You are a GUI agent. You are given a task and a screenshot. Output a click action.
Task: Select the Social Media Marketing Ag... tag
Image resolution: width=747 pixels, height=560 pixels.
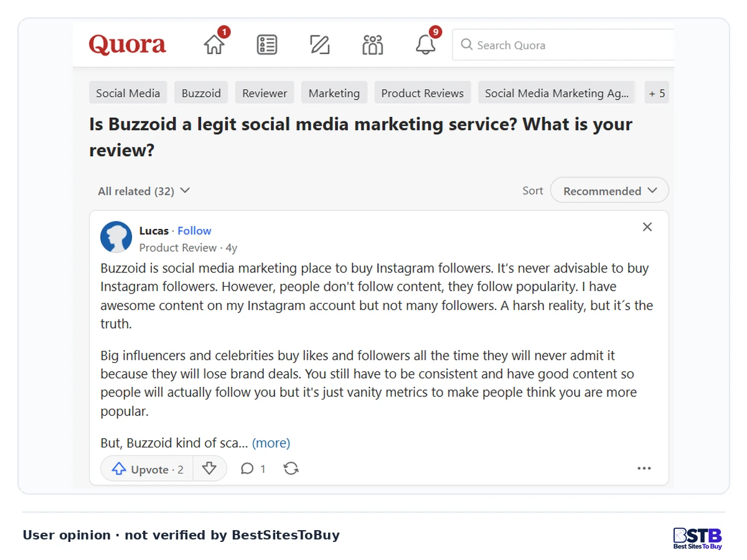[557, 93]
